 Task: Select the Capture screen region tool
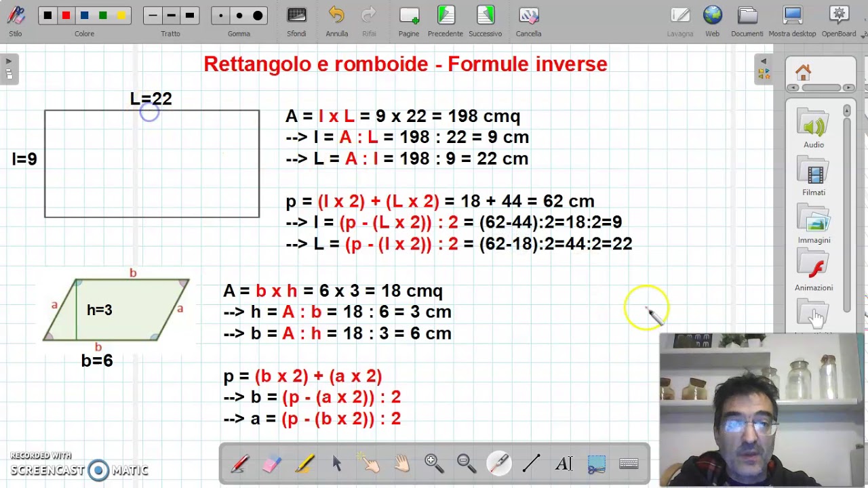596,464
